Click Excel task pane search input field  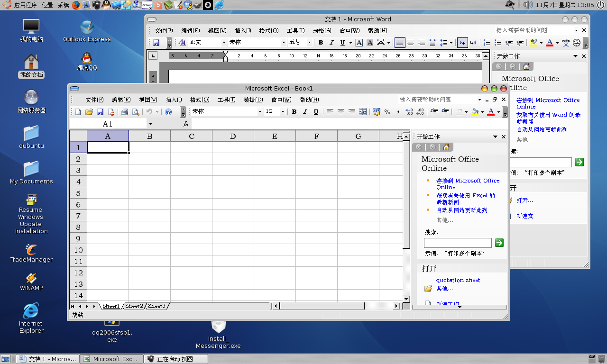[458, 243]
